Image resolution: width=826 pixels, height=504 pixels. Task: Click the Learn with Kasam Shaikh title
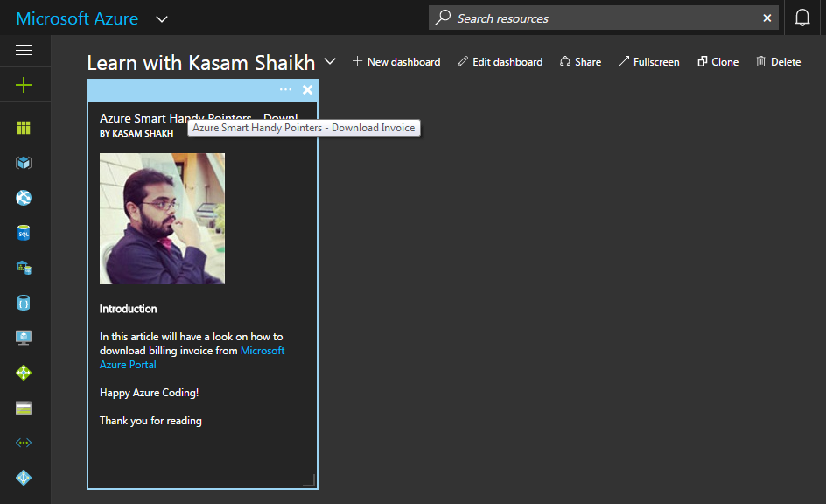coord(200,63)
